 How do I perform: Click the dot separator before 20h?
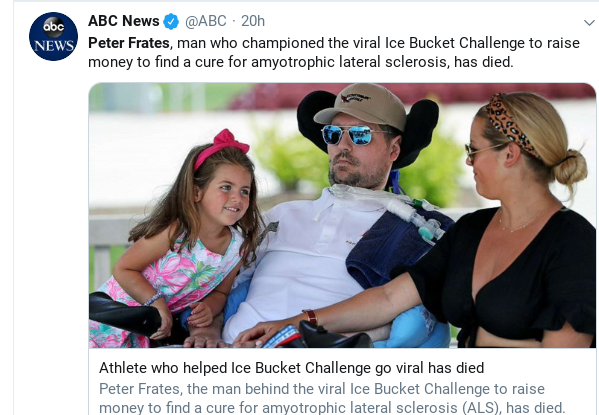pos(234,22)
